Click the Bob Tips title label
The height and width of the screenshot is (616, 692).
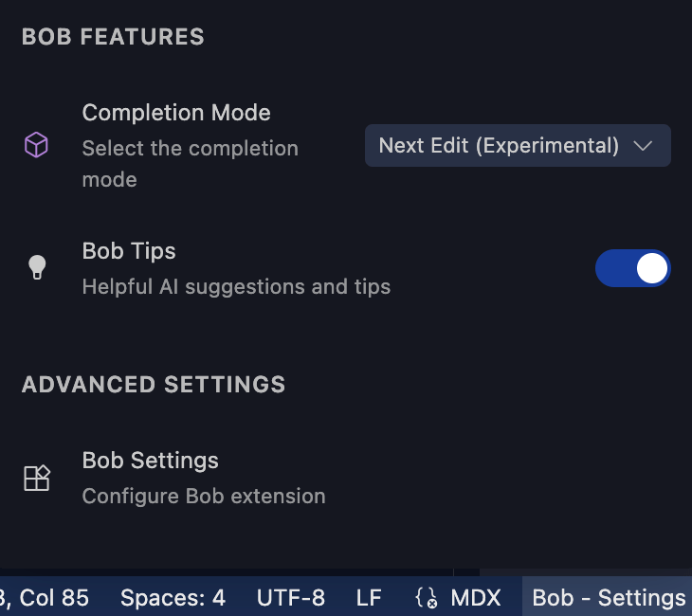pyautogui.click(x=129, y=251)
